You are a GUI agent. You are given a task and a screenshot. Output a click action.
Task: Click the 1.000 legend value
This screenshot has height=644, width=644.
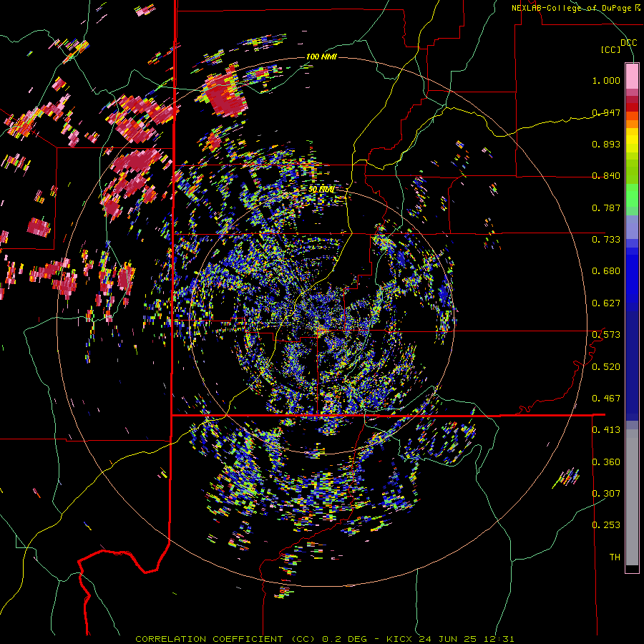click(606, 80)
